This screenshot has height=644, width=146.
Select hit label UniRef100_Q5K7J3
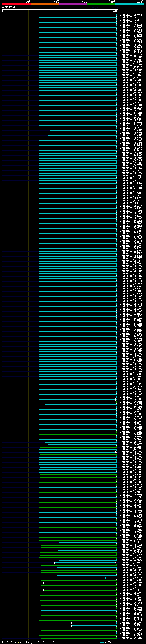click(x=131, y=595)
